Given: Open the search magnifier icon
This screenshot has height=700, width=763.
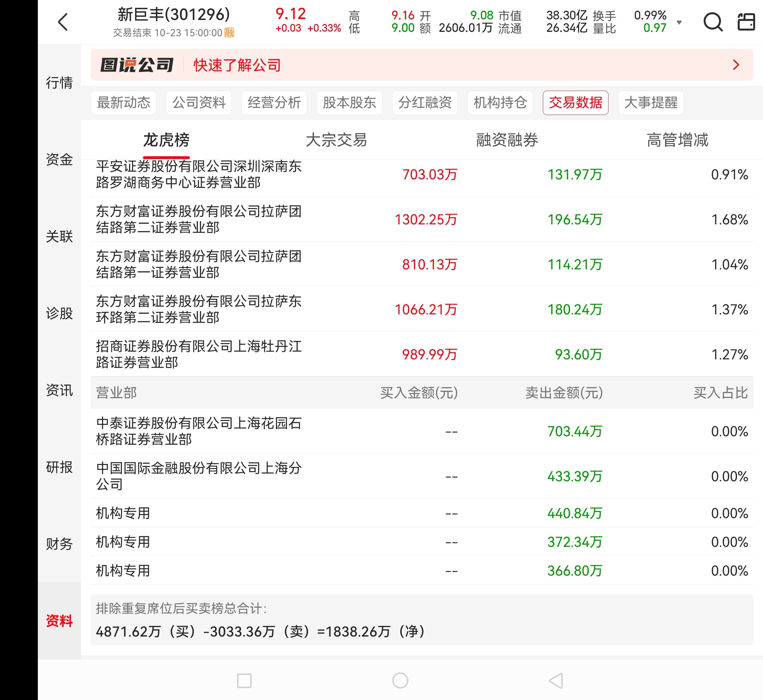Looking at the screenshot, I should click(x=713, y=22).
